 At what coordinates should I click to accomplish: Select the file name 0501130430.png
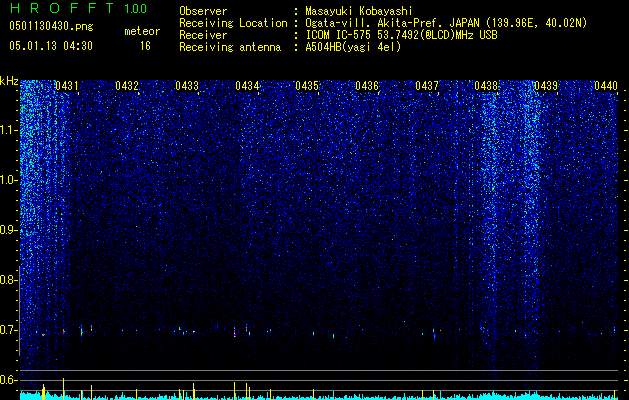click(x=51, y=26)
